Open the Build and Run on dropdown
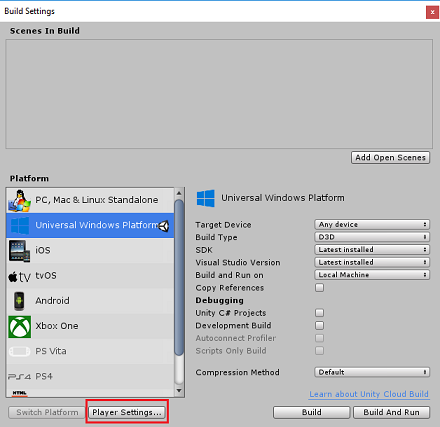The height and width of the screenshot is (427, 440). (x=372, y=275)
